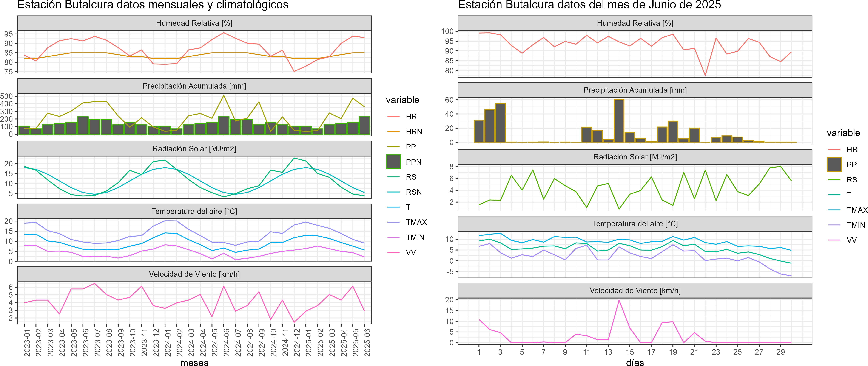This screenshot has height=366, width=868.
Task: Click the 2024-06 x-axis tick label
Action: pos(226,343)
